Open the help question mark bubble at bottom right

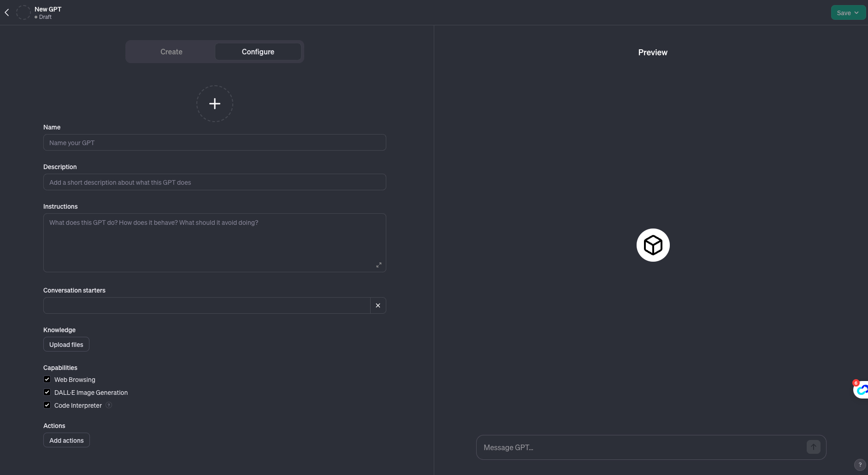click(x=860, y=465)
